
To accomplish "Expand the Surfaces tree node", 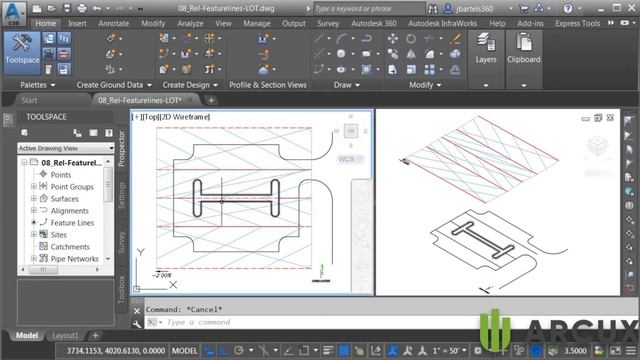I will (x=34, y=198).
